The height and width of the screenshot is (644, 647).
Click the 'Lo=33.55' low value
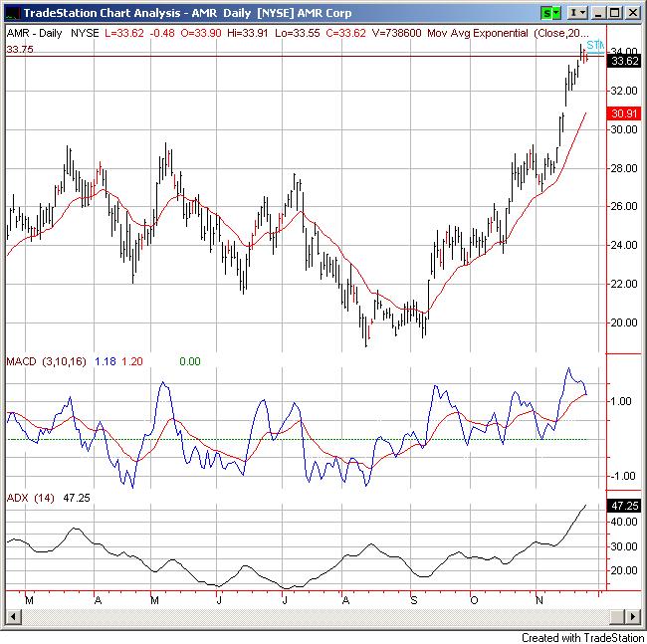(297, 34)
